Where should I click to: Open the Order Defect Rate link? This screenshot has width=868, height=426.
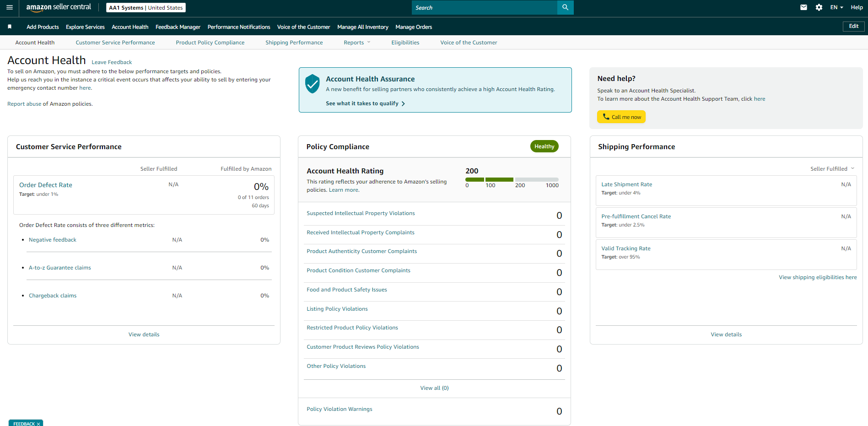(46, 185)
